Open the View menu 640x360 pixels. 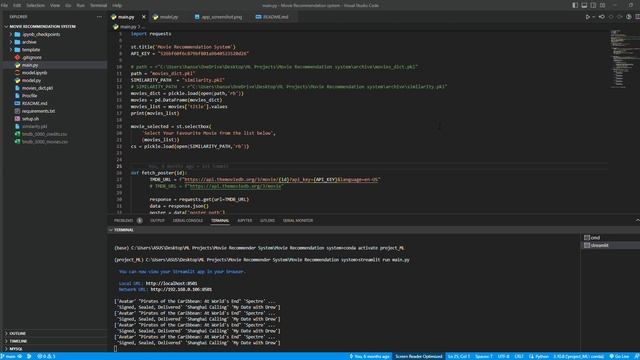coord(55,5)
